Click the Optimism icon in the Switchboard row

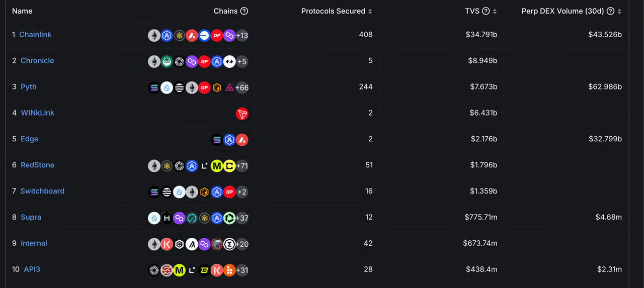[229, 192]
